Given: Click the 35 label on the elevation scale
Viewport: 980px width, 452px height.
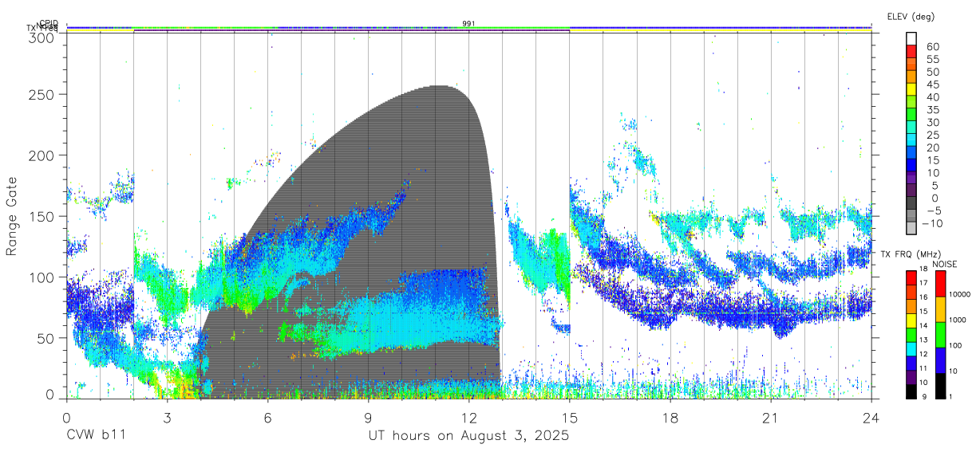Looking at the screenshot, I should click(x=932, y=110).
